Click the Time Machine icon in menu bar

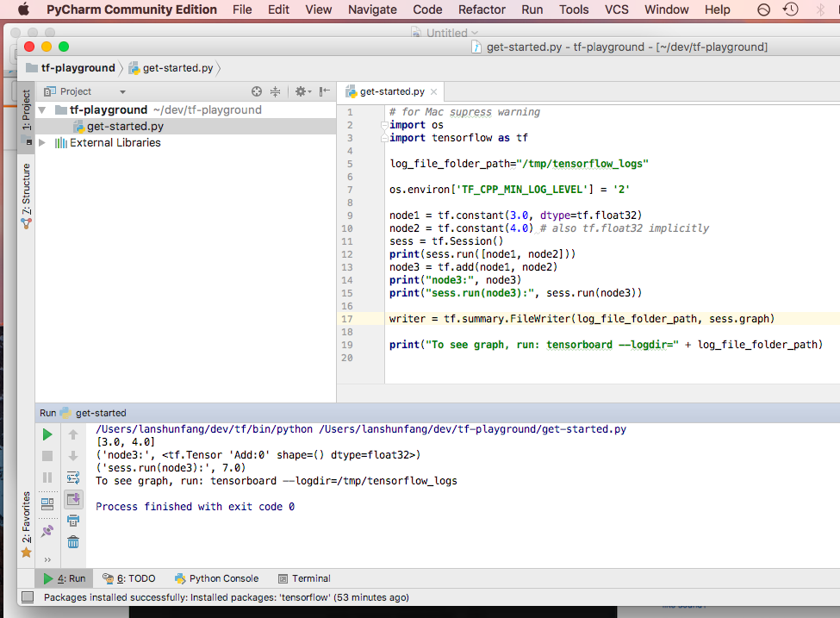[x=790, y=9]
